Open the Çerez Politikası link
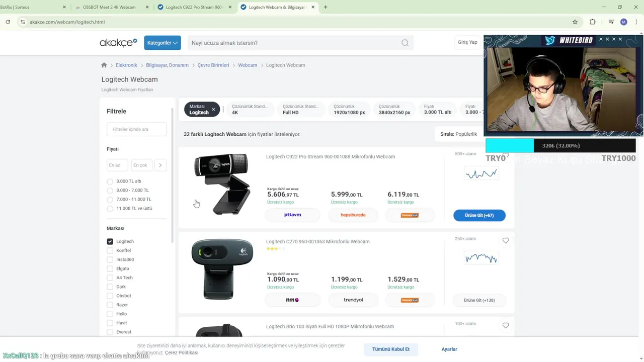Viewport: 644px width, 362px height. click(182, 352)
